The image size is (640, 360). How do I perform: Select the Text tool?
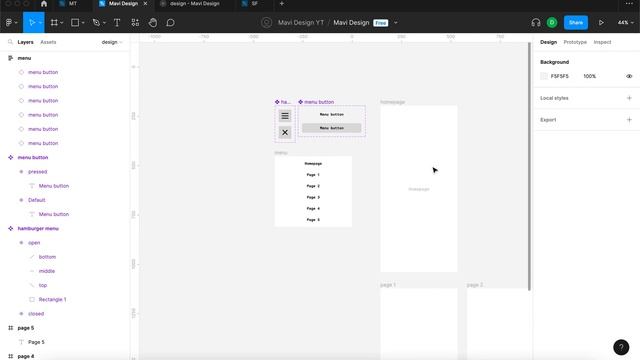(x=117, y=22)
